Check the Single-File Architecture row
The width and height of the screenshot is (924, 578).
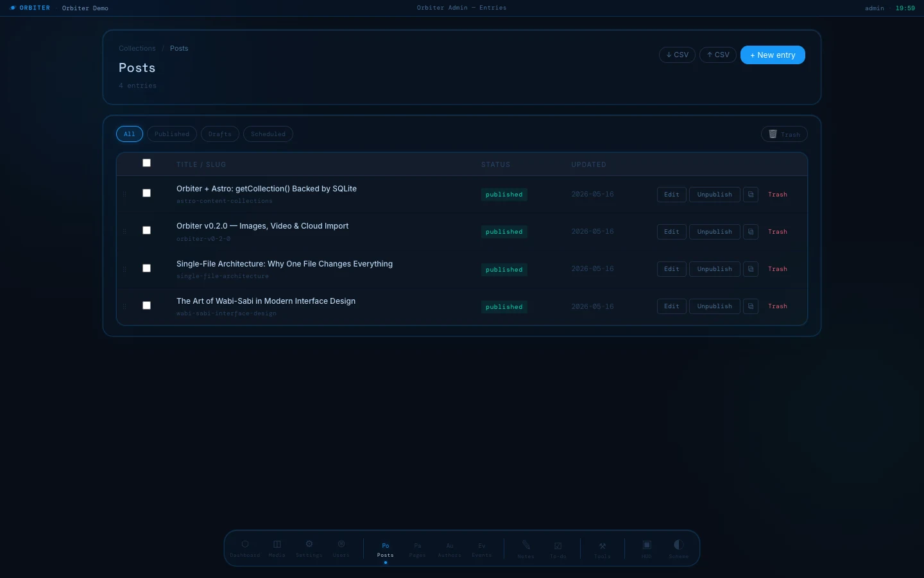(146, 268)
